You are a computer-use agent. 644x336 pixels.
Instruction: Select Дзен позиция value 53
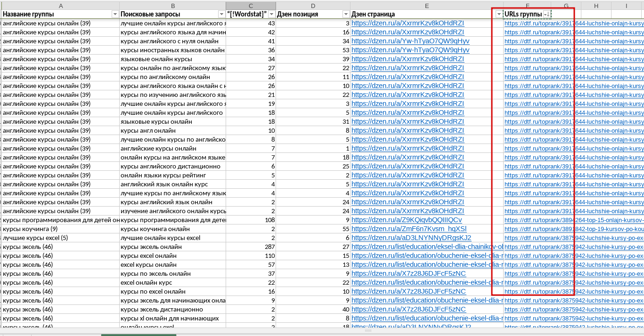click(313, 50)
